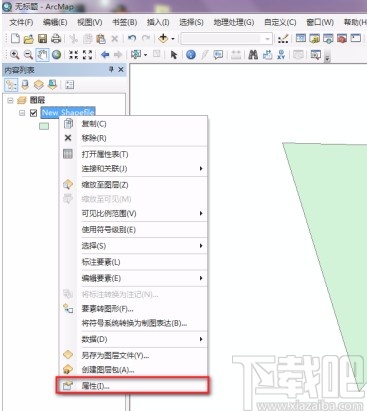Choose 复制(C) in context menu
Screen dimensions: 367x411
click(134, 124)
